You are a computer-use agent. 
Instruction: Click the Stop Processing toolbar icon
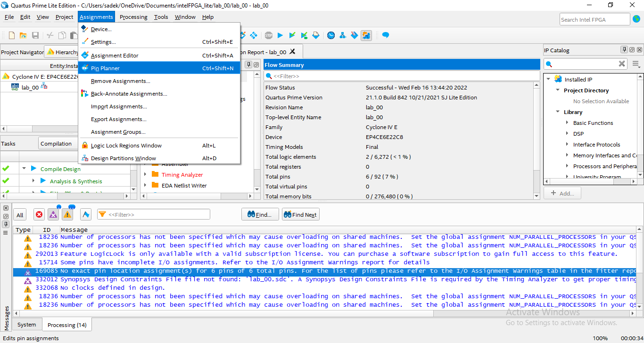[268, 35]
